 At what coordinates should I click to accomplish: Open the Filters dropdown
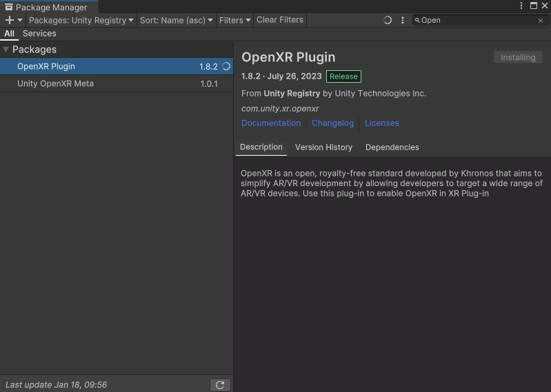[x=234, y=21]
